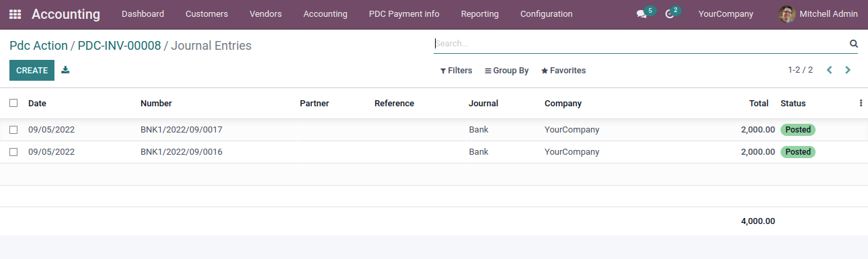
Task: Click the Accounting app title
Action: (x=66, y=14)
